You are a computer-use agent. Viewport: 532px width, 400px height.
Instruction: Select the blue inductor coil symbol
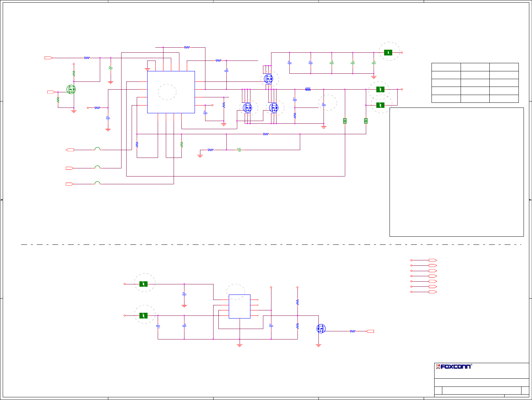tap(308, 89)
